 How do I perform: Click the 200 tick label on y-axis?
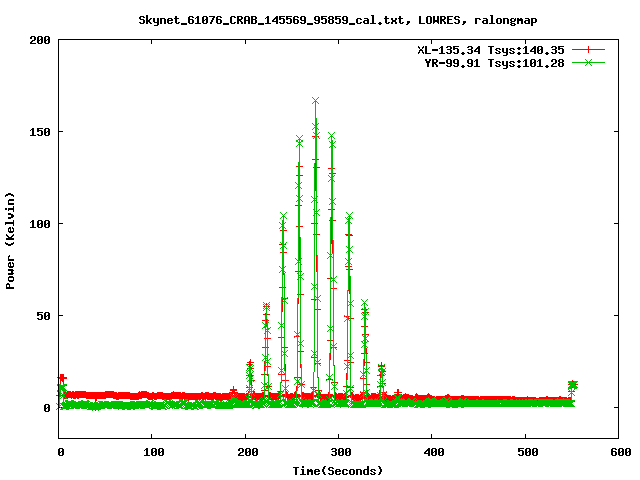click(40, 40)
